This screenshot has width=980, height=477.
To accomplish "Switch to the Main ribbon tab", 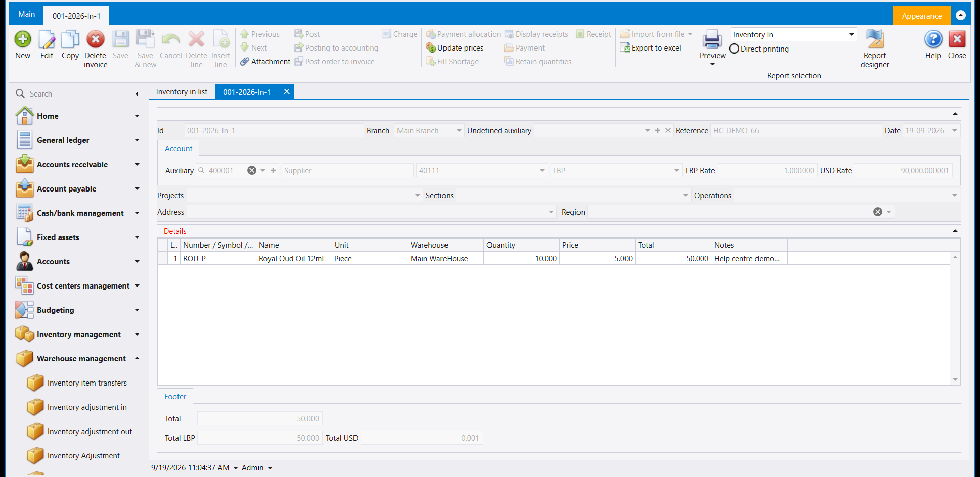I will click(x=26, y=14).
